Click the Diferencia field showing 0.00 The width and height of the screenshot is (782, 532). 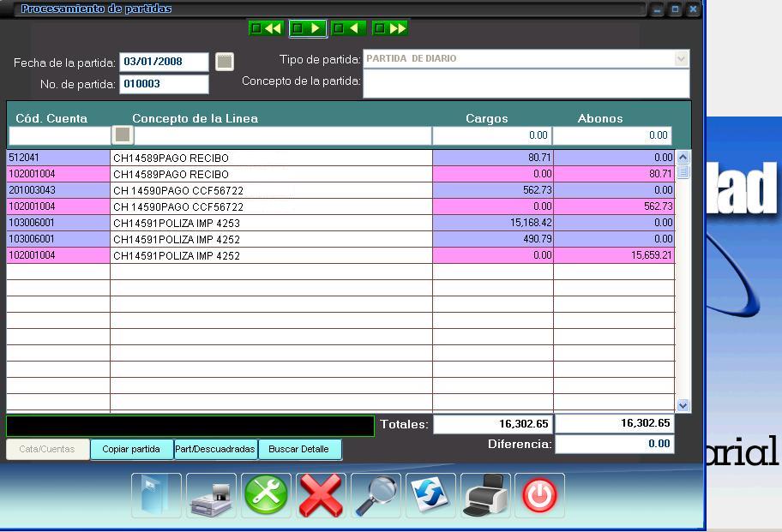click(615, 444)
